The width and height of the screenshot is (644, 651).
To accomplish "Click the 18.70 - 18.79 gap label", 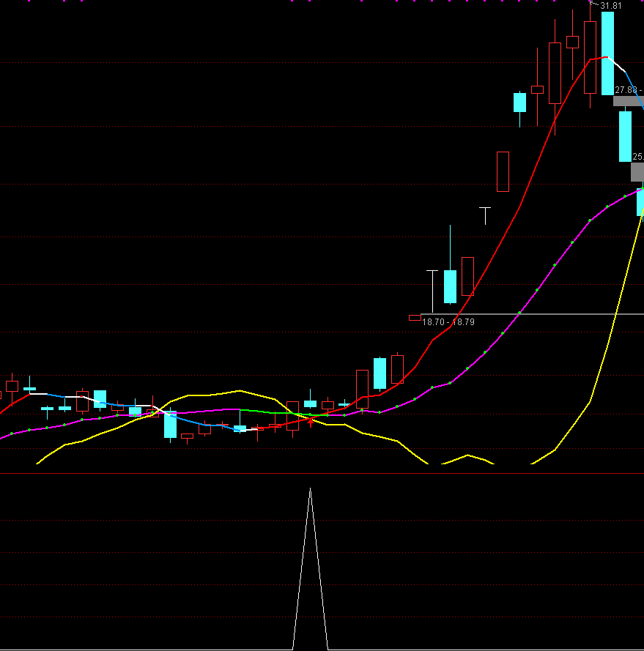I will [x=449, y=322].
